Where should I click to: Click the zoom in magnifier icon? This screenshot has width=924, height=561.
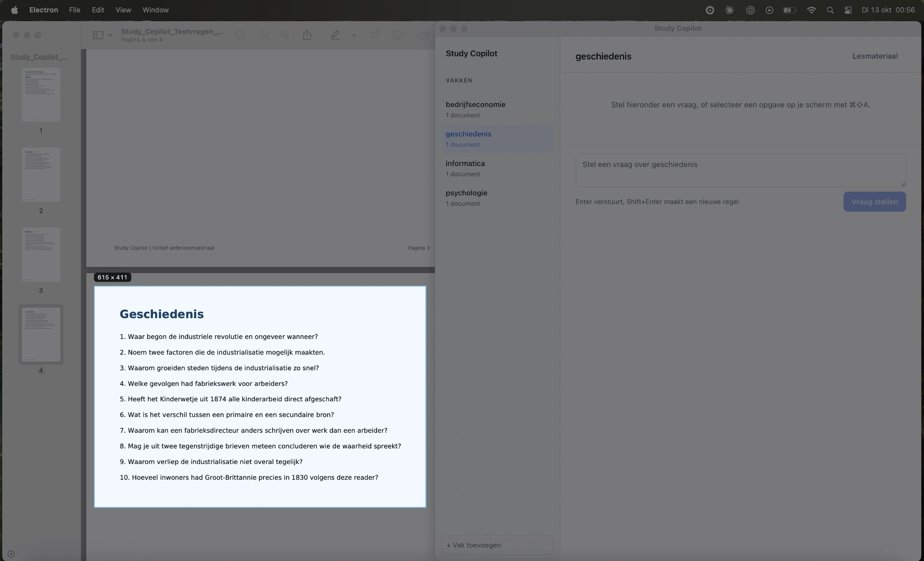(x=285, y=35)
